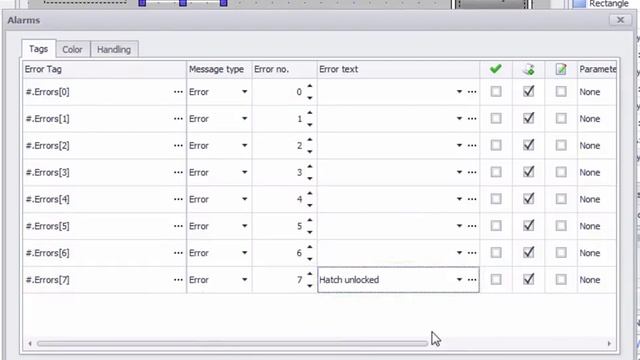Click the Error no. column header
640x360 pixels.
[x=284, y=69]
